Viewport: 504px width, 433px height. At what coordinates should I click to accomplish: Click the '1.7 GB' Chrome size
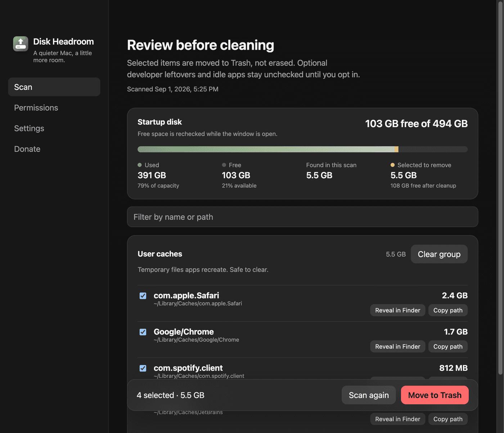[456, 332]
